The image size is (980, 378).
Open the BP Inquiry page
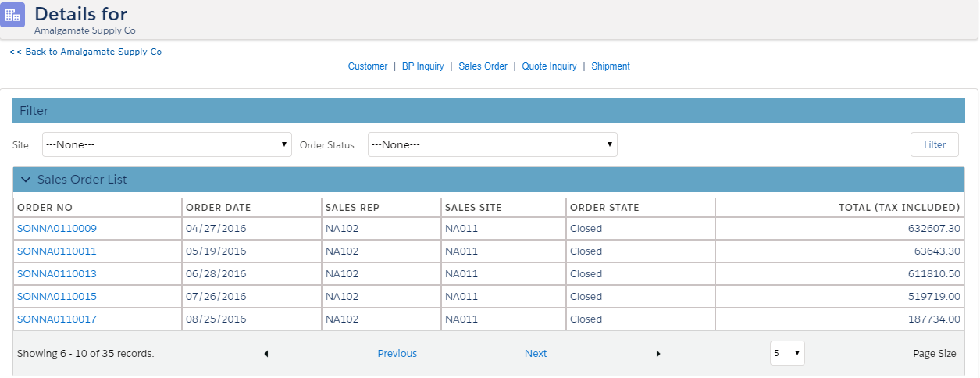coord(422,66)
